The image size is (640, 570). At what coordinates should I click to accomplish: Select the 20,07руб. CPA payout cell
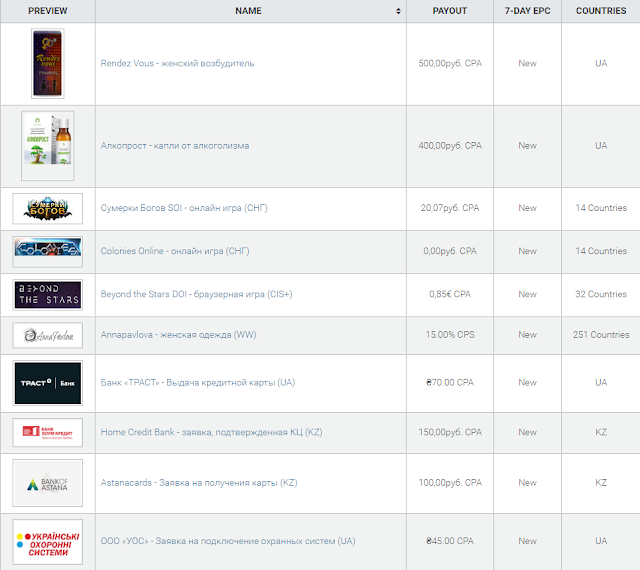(x=450, y=208)
